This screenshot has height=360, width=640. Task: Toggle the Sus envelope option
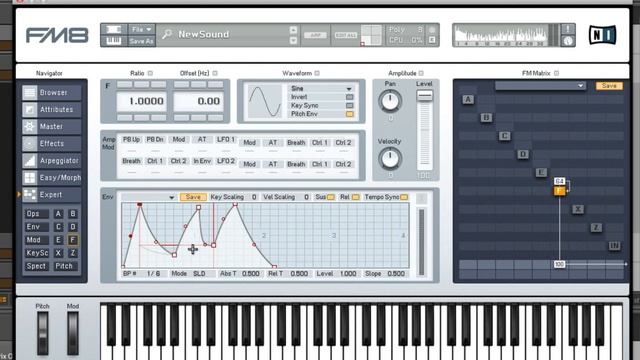pos(331,197)
